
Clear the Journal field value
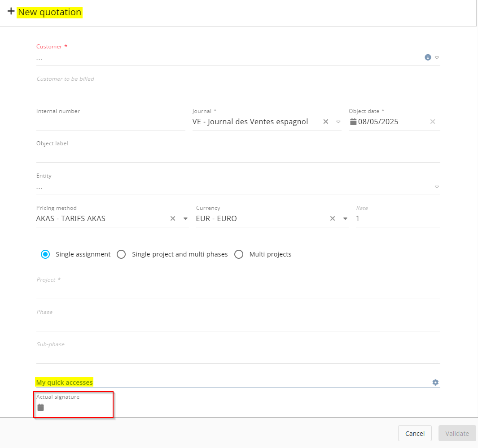326,122
